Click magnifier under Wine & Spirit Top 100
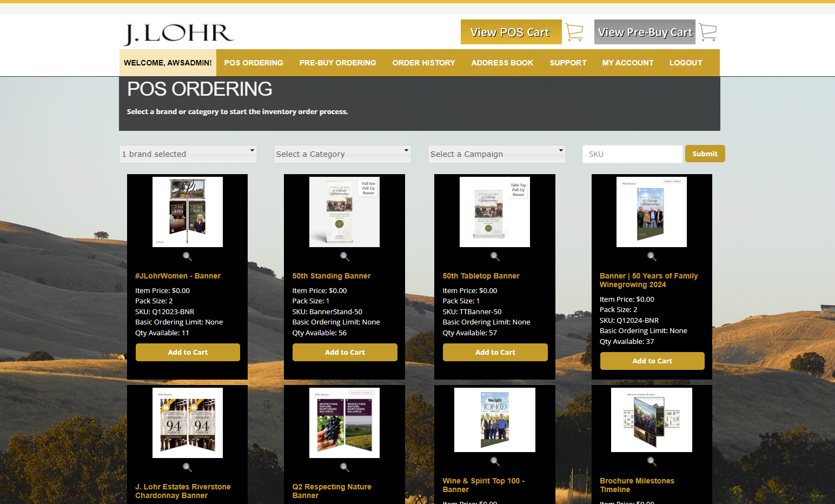The width and height of the screenshot is (835, 504). point(495,462)
